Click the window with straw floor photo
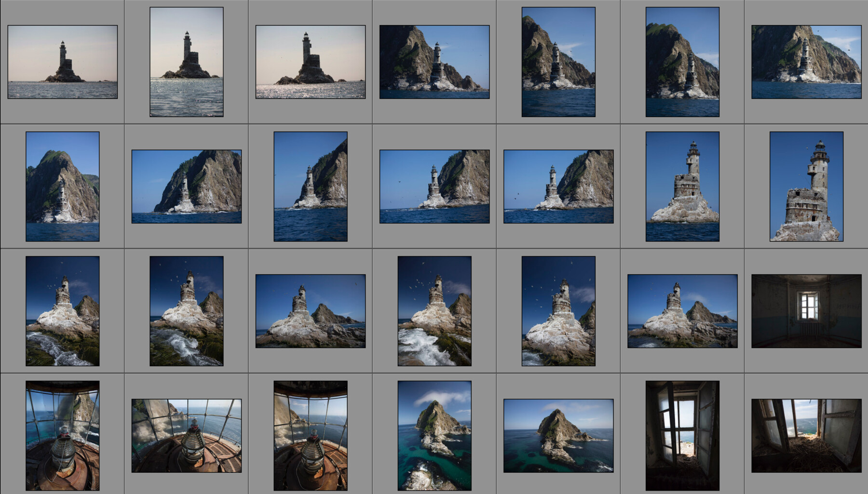This screenshot has height=494, width=868. point(806,435)
